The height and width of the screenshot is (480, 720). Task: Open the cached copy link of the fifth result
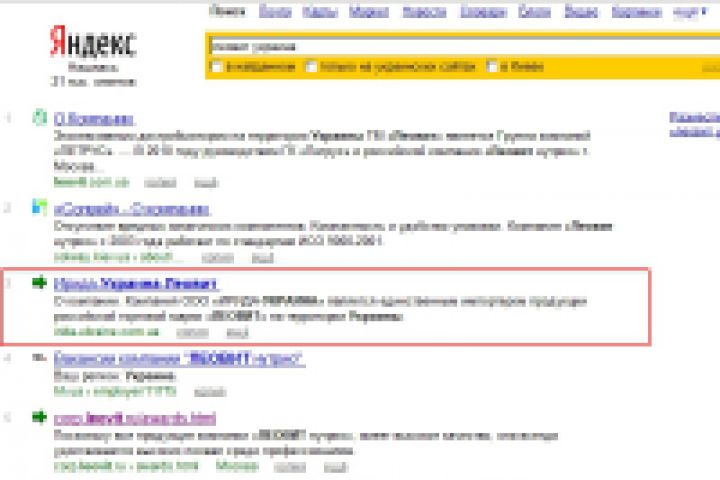coord(290,468)
